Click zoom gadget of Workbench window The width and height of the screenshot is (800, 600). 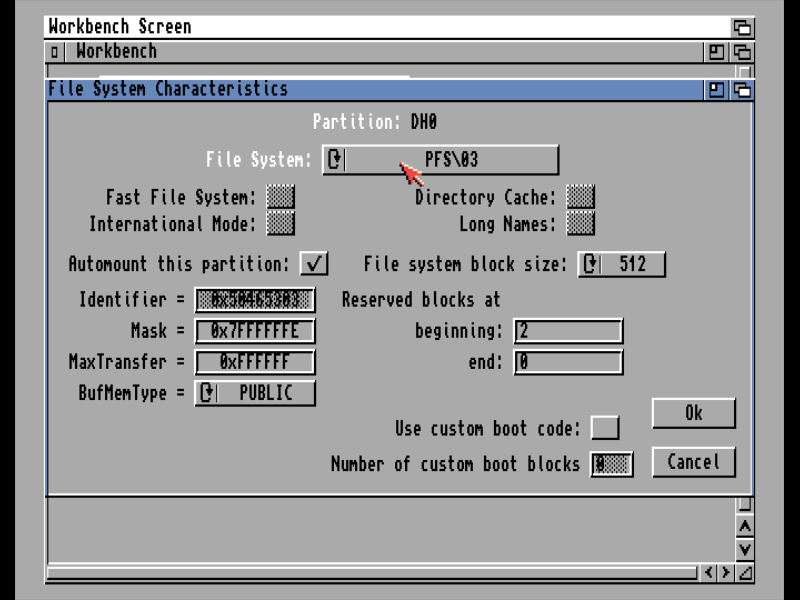point(717,52)
